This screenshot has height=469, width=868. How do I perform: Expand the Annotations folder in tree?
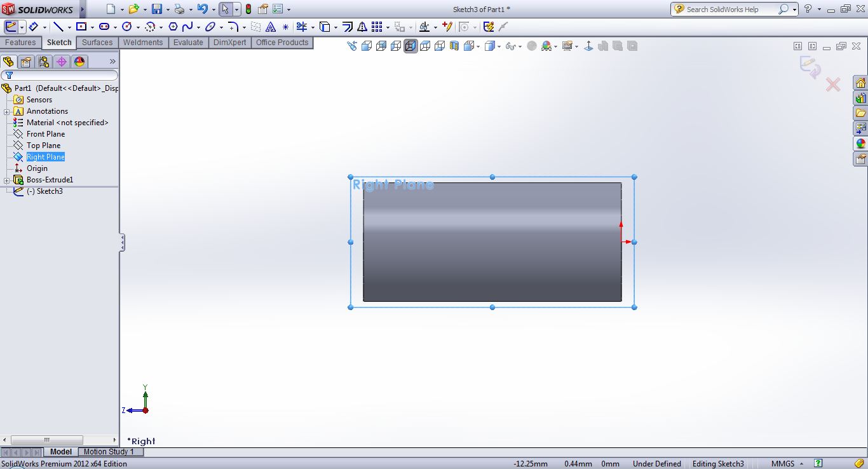[7, 112]
